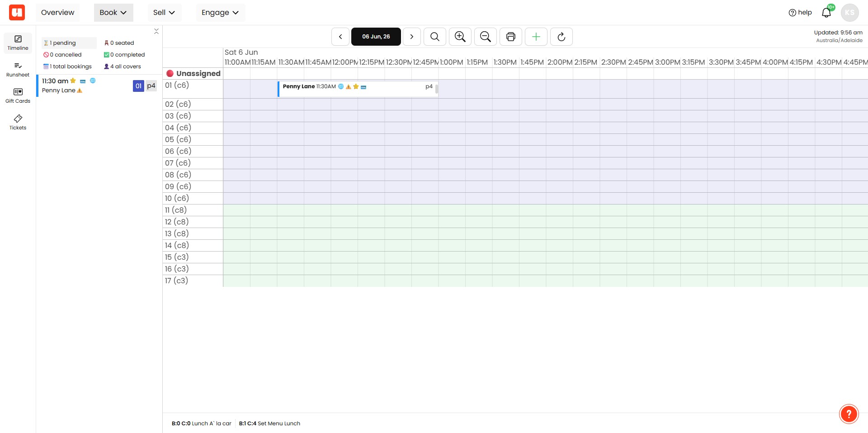This screenshot has height=433, width=868.
Task: Open the Gift Cards section
Action: [x=18, y=96]
